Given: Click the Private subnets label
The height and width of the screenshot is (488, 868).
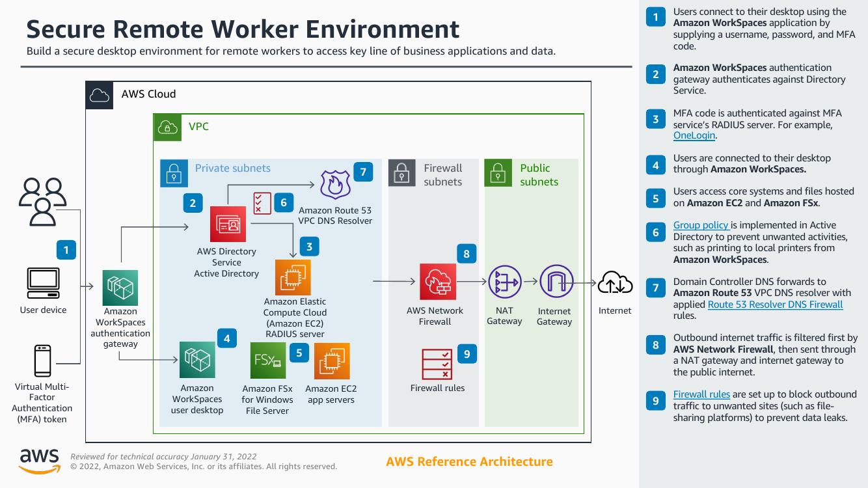Looking at the screenshot, I should click(x=232, y=168).
